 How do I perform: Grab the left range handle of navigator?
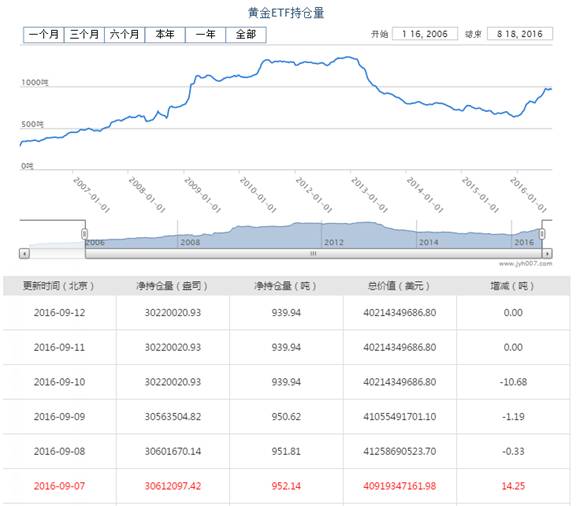[x=84, y=234]
